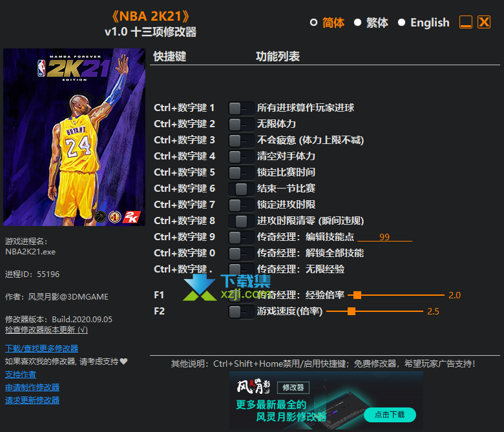
Task: Click the Ctrl+数字键 5 hotkey label
Action: click(184, 172)
